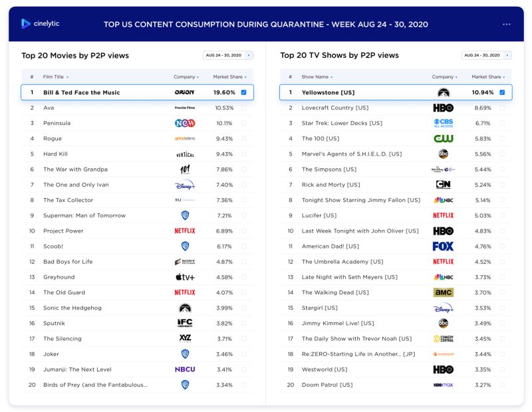
Task: Click Netflix logo beside Project Power
Action: coord(185,231)
